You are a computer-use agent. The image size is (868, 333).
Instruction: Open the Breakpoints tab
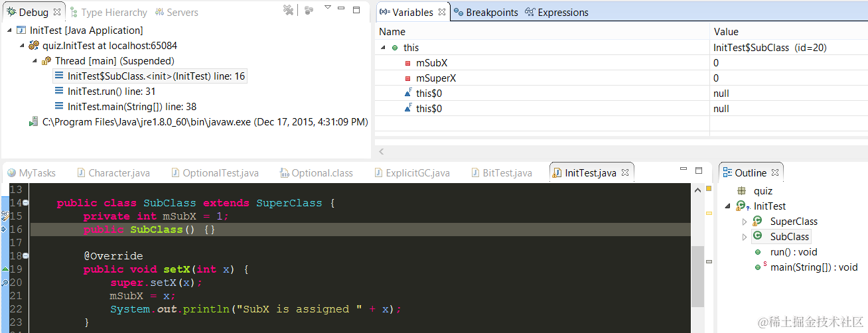pos(486,12)
